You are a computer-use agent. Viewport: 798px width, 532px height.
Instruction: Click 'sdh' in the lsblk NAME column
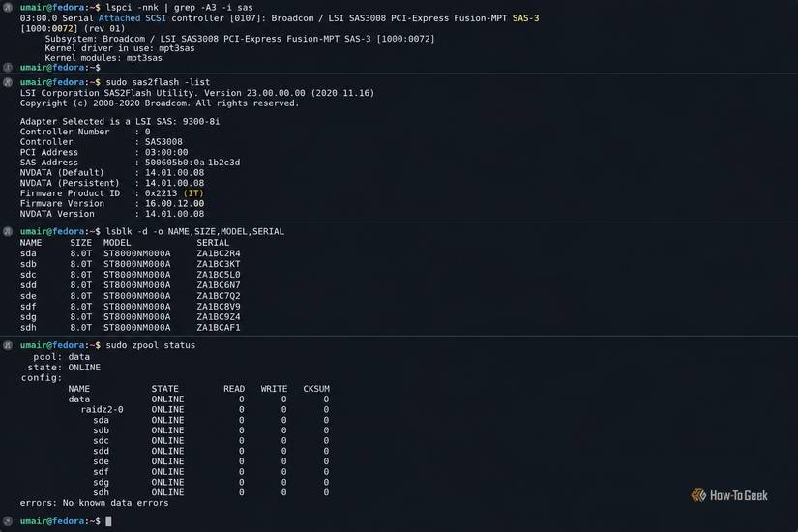point(28,328)
